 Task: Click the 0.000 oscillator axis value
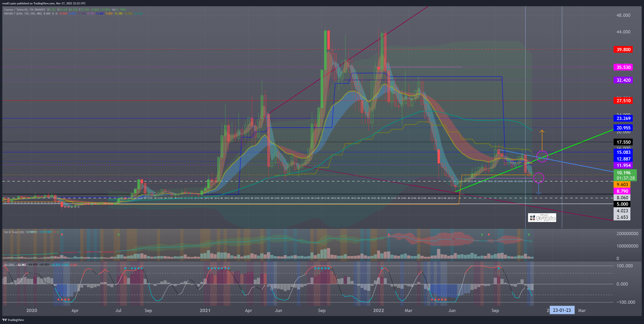(x=622, y=284)
